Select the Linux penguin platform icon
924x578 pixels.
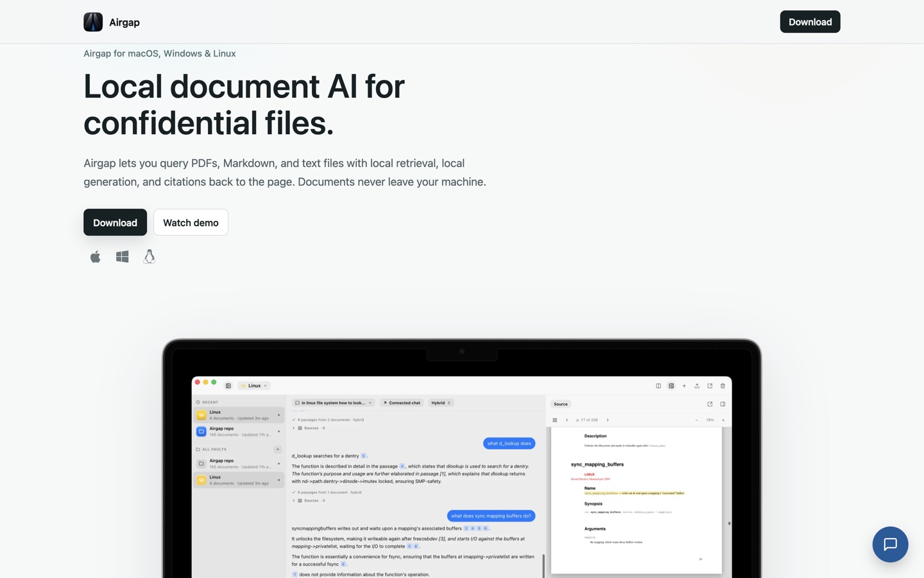pyautogui.click(x=149, y=257)
